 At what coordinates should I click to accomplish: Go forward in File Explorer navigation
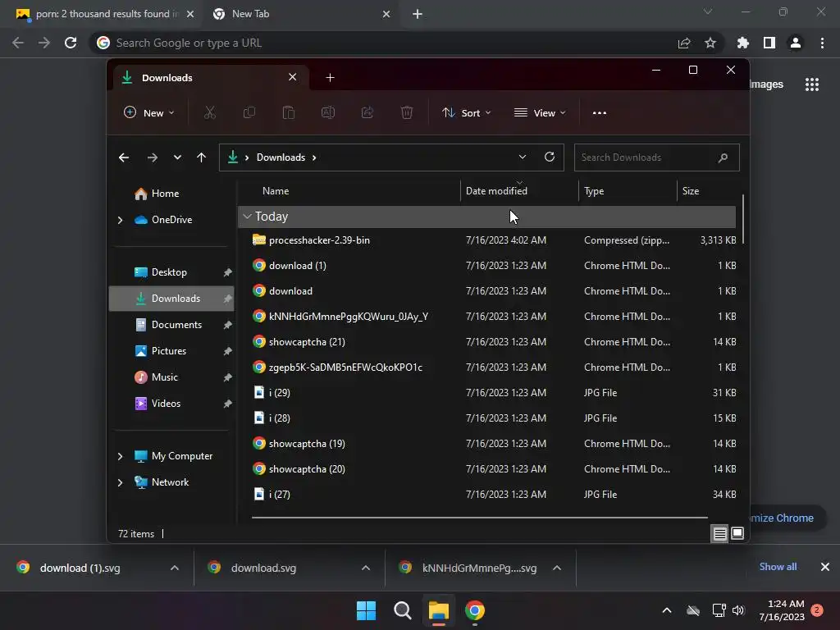152,157
